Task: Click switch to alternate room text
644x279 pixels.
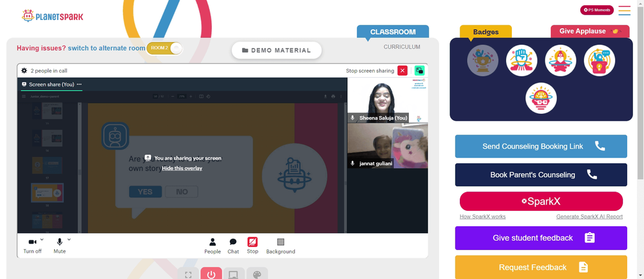Action: (x=107, y=48)
